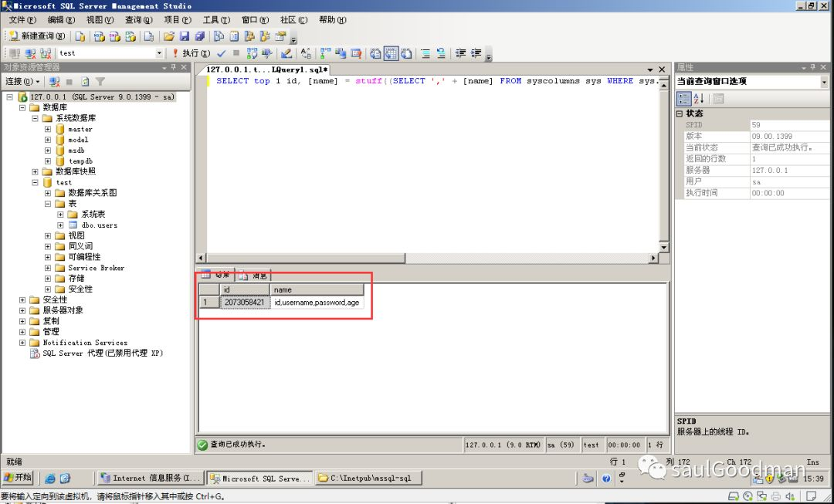Open the 帮助 menu
The height and width of the screenshot is (504, 834).
[332, 19]
